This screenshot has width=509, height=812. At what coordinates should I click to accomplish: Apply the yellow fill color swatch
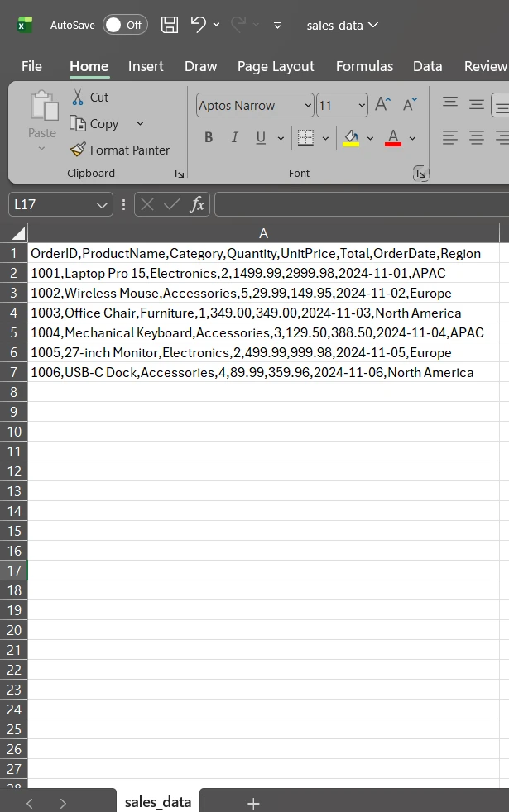(352, 138)
